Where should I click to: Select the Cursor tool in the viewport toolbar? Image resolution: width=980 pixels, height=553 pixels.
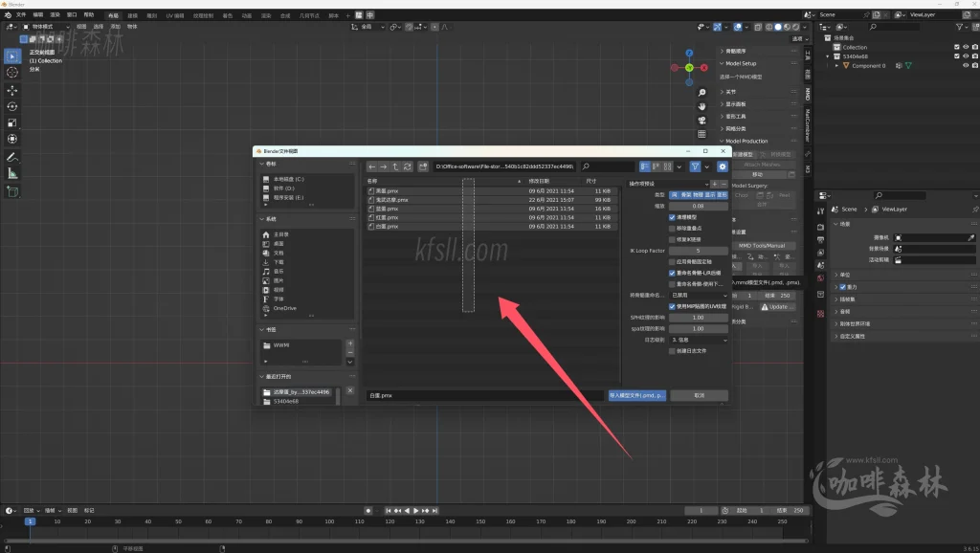[12, 73]
